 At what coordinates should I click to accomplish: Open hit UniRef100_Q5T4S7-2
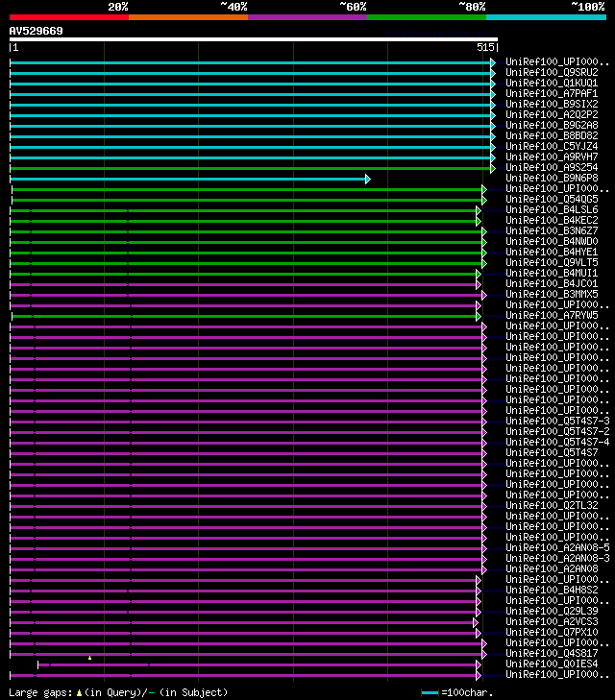(557, 432)
